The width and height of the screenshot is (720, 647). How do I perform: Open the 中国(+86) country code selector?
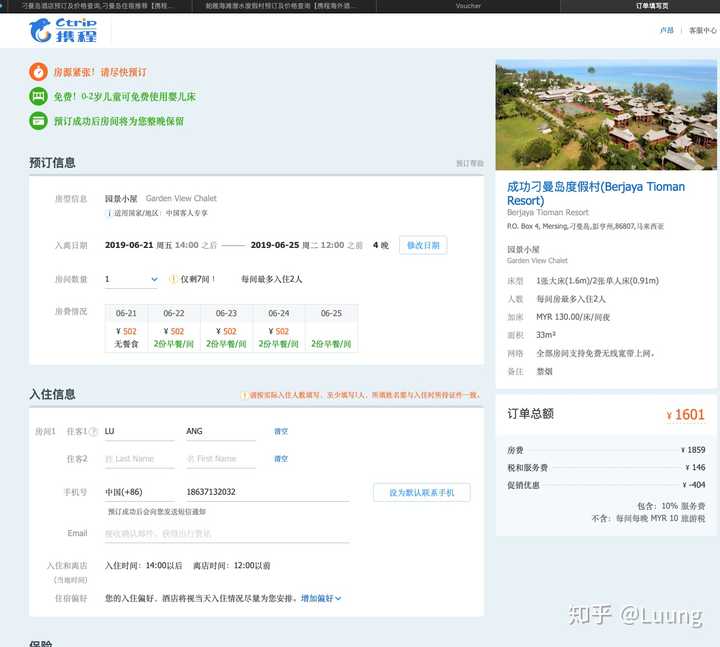coord(140,492)
